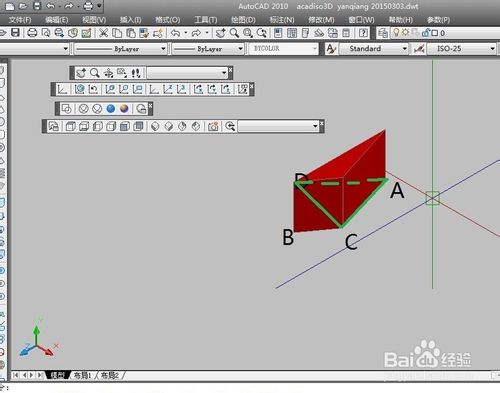Open the linetype ByLayer dropdown

coord(163,49)
